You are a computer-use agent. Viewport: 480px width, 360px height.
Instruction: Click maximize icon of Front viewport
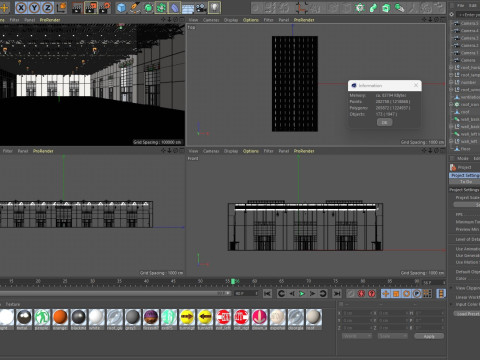click(443, 151)
